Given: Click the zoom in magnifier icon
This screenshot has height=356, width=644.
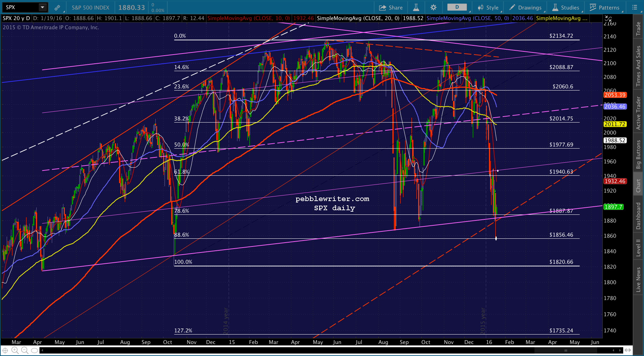Looking at the screenshot, I should 15,350.
